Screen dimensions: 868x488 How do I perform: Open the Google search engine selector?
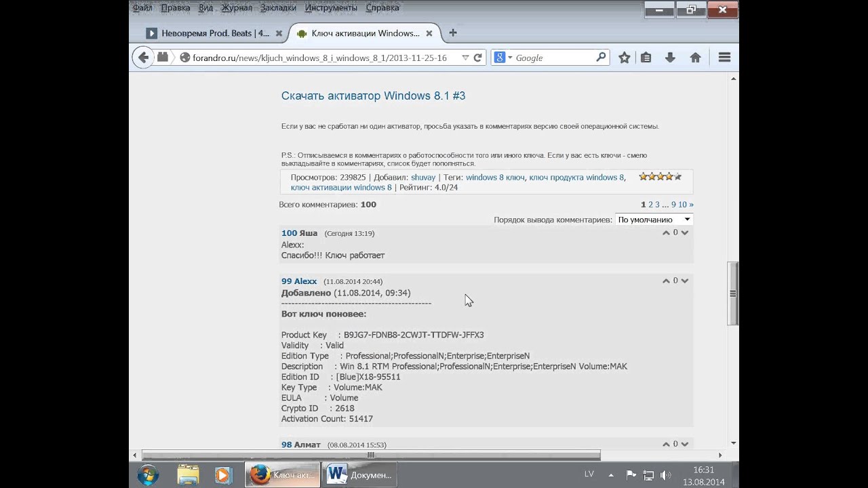[x=503, y=58]
